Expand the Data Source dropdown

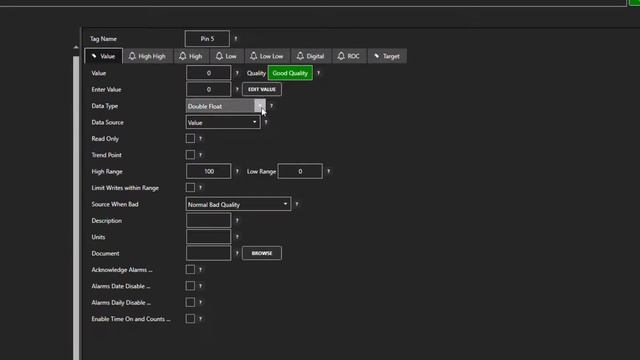[x=223, y=122]
